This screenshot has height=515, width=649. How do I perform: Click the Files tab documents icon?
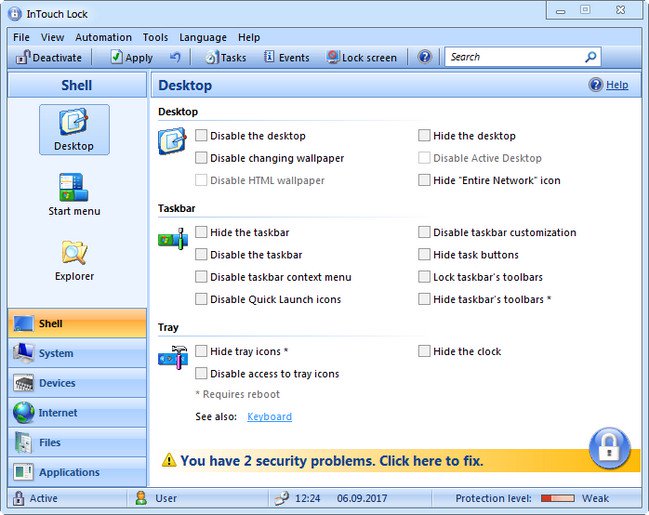tap(23, 442)
